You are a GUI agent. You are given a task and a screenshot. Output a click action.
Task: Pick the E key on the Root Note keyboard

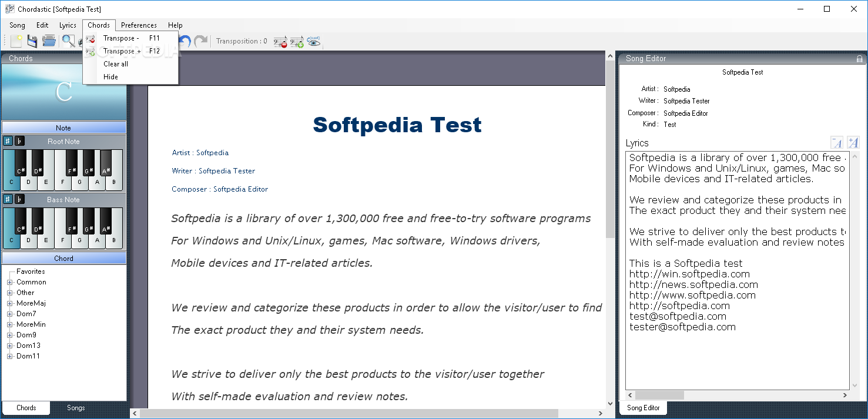tap(46, 183)
